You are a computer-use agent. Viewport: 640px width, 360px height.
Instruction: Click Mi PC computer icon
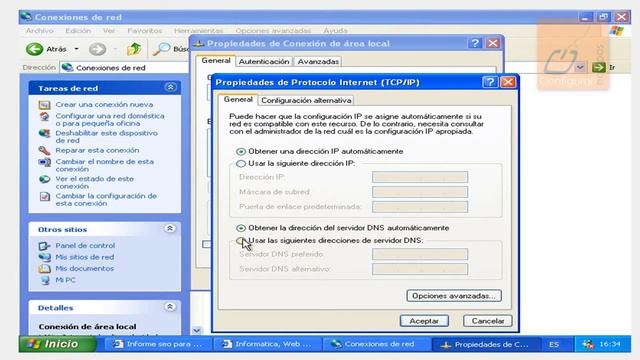(x=45, y=280)
